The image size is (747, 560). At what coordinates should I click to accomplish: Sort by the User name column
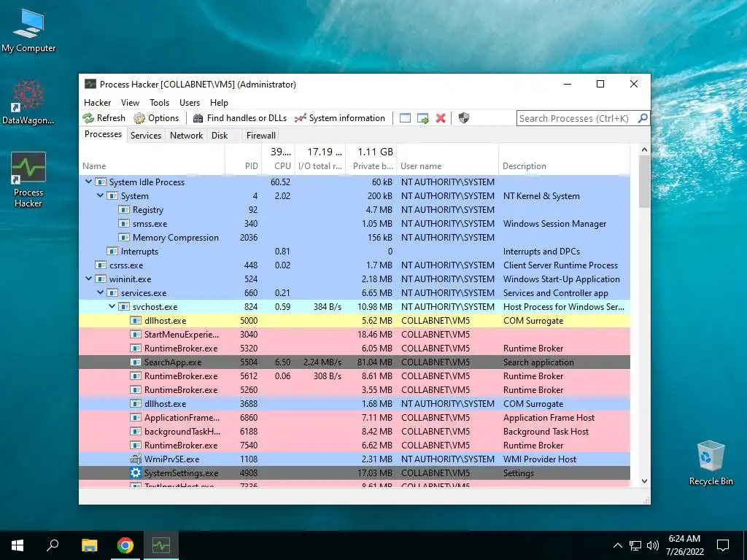447,160
